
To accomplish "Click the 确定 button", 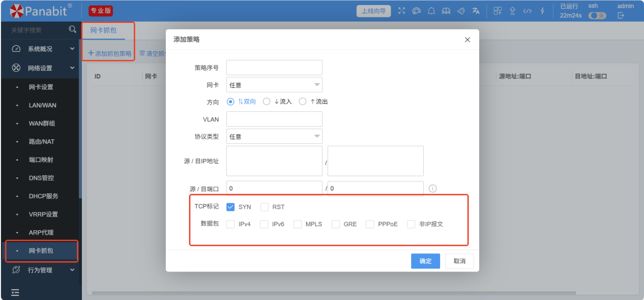I will click(x=425, y=261).
